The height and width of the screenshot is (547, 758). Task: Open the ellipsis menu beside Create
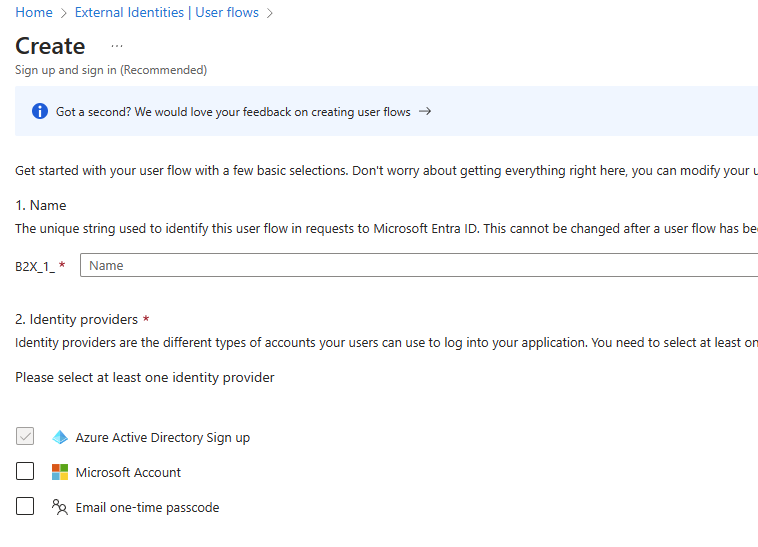click(x=117, y=46)
